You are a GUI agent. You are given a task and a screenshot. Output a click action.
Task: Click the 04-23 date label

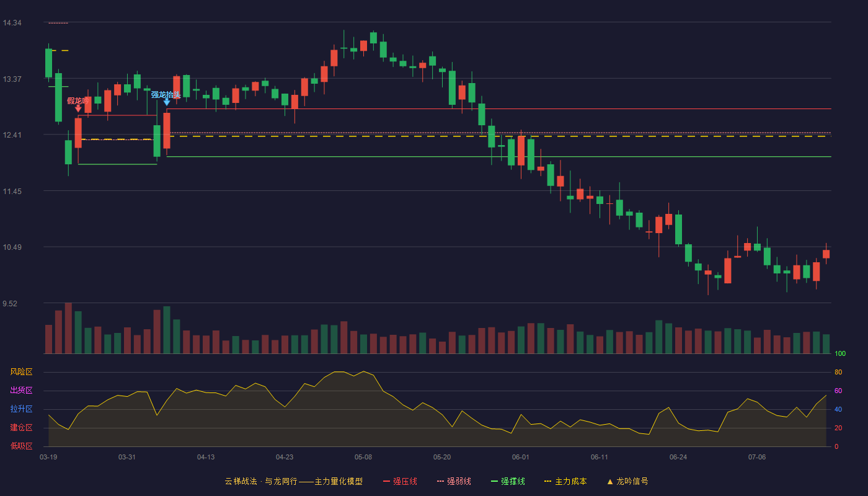tap(285, 457)
